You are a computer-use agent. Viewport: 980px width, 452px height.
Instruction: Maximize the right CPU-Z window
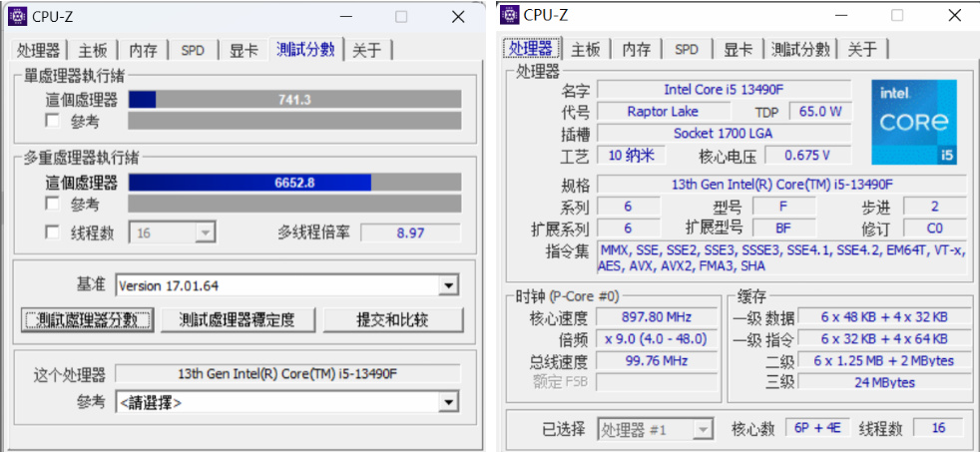(897, 16)
